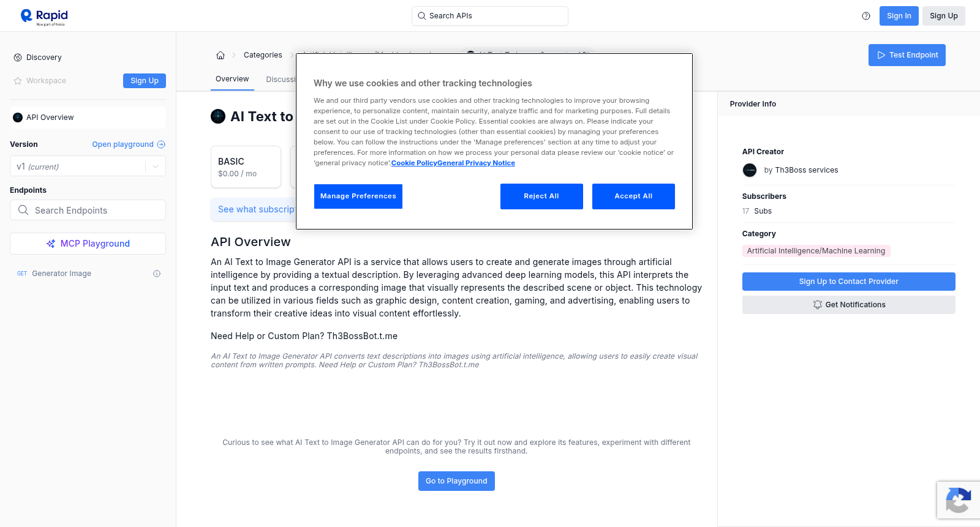The width and height of the screenshot is (980, 527).
Task: Click the sidebar Sign Up button
Action: (x=145, y=81)
